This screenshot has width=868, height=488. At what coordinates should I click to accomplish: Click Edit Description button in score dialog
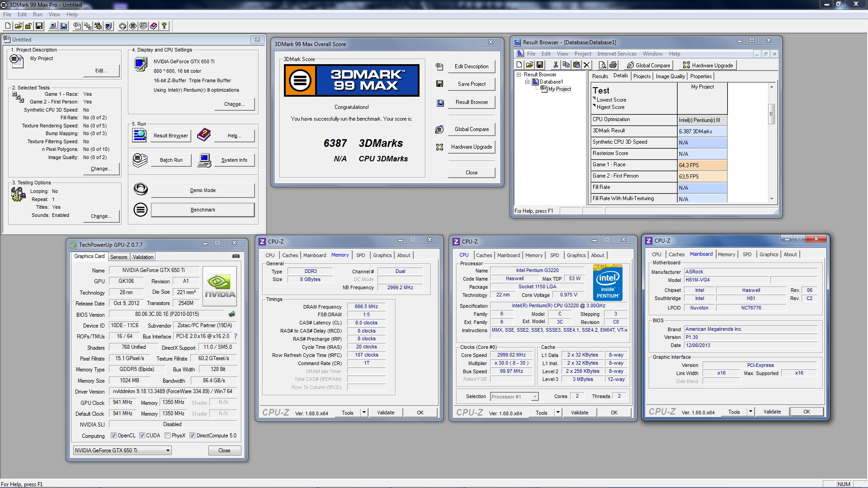472,66
